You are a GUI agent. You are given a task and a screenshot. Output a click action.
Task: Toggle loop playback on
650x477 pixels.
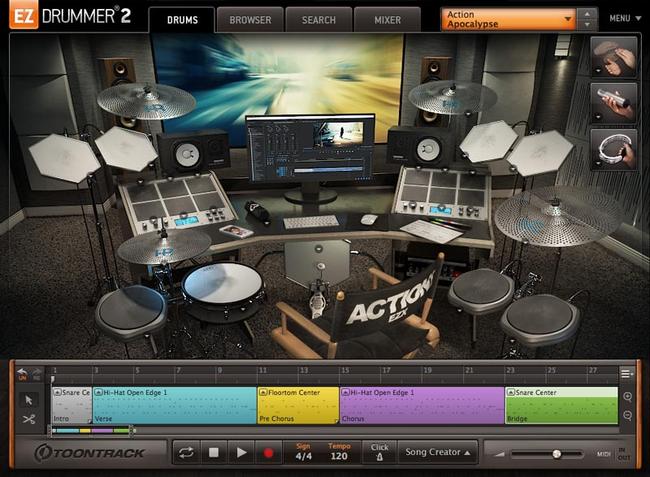pos(186,453)
